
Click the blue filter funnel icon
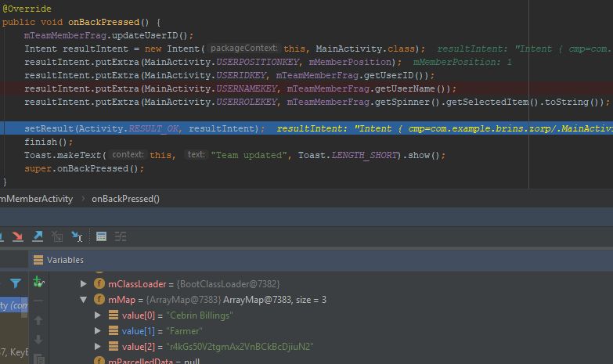click(16, 283)
